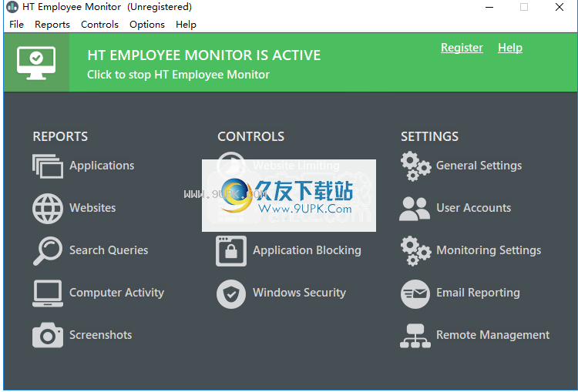
Task: Open Email Reporting envelope icon
Action: 415,294
